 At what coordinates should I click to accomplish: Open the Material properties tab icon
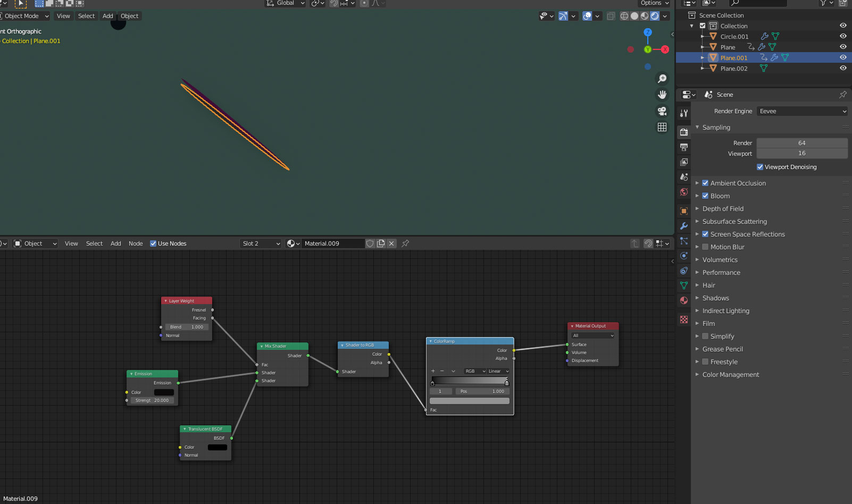(x=684, y=300)
